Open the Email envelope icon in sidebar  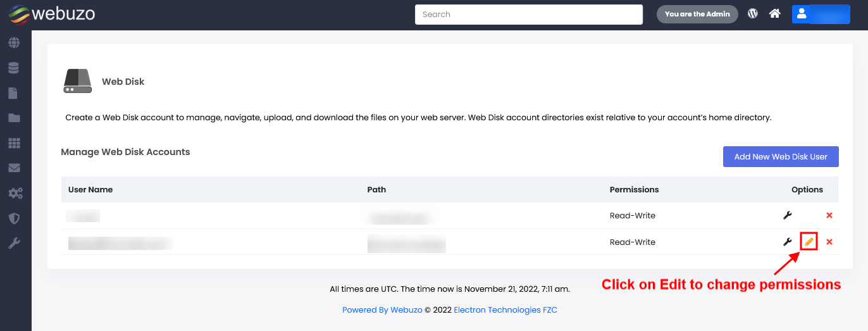tap(14, 168)
